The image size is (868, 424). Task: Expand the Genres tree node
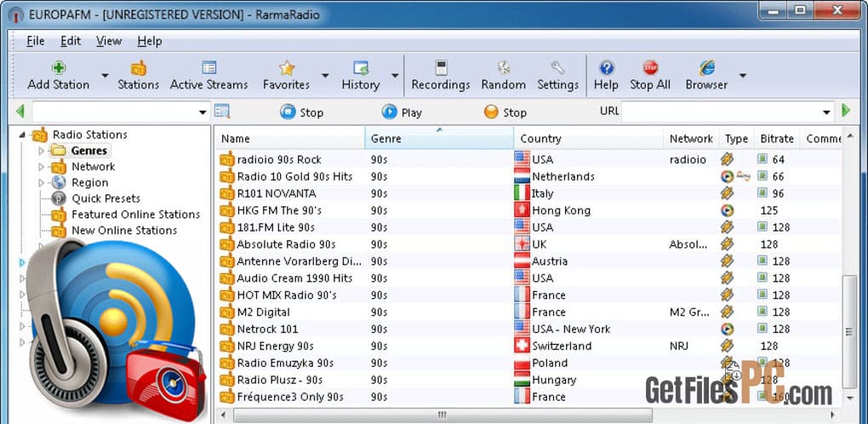pos(41,151)
